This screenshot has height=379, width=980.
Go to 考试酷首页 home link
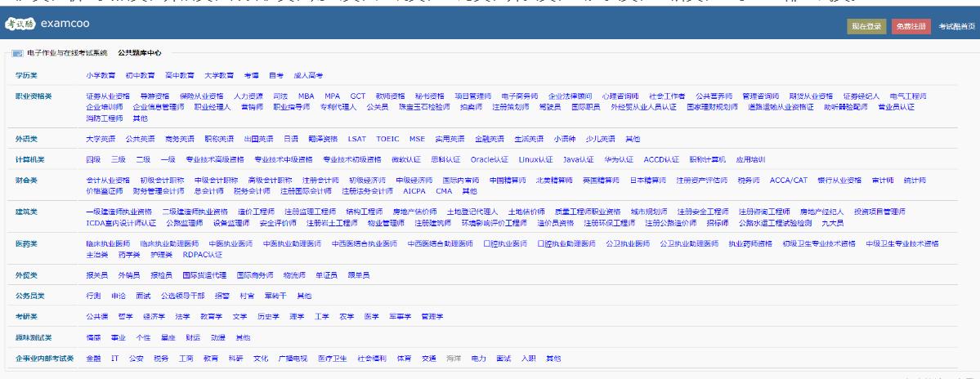click(956, 26)
